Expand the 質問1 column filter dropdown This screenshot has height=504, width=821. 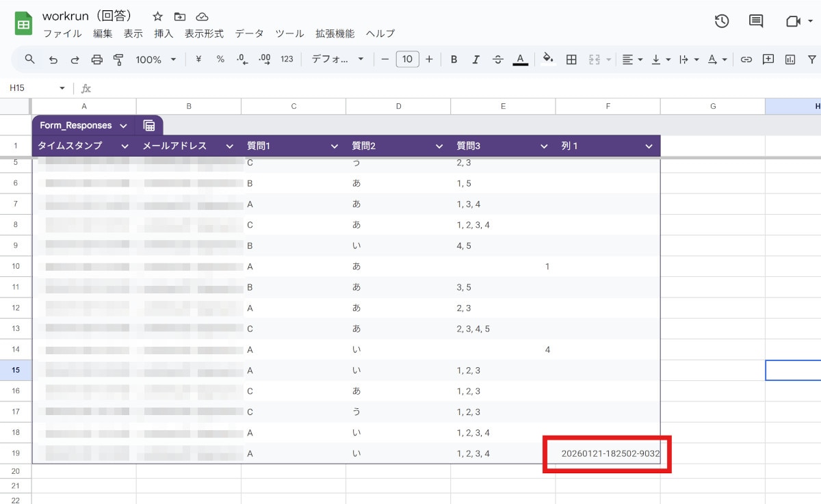pos(335,146)
